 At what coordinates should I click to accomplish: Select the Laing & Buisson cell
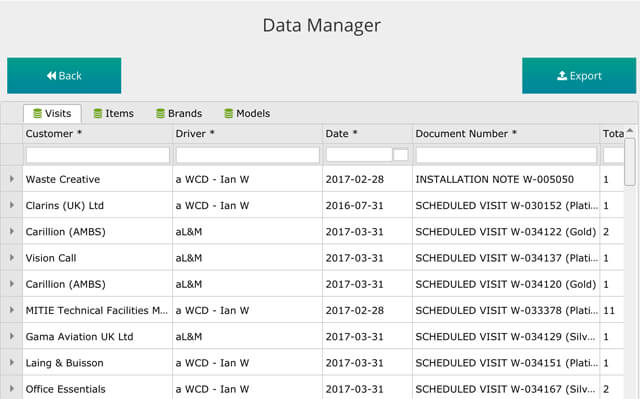(x=98, y=363)
